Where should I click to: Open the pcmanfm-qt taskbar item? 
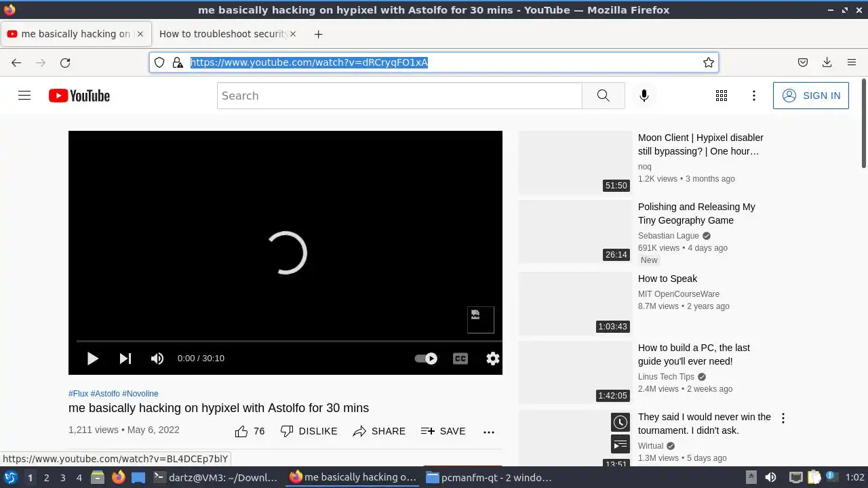coord(488,477)
